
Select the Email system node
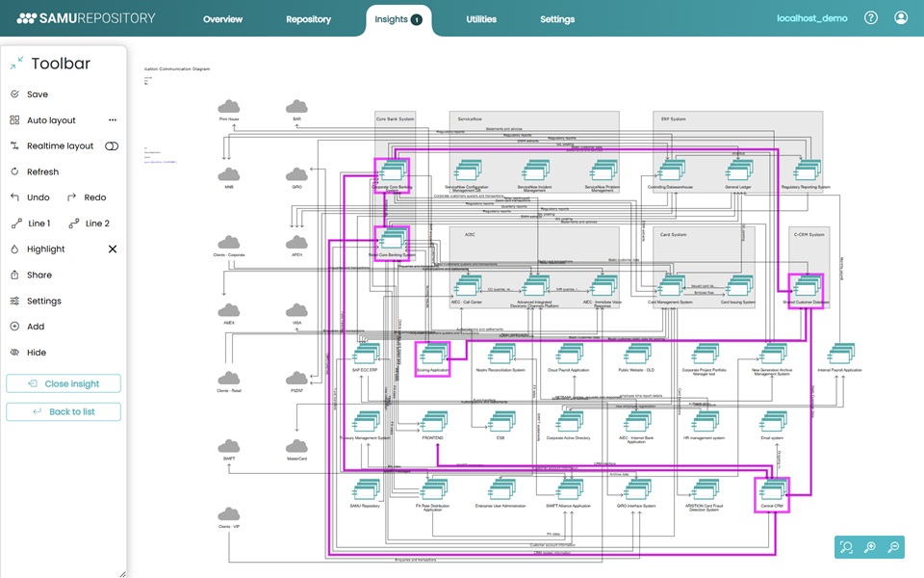pos(772,423)
